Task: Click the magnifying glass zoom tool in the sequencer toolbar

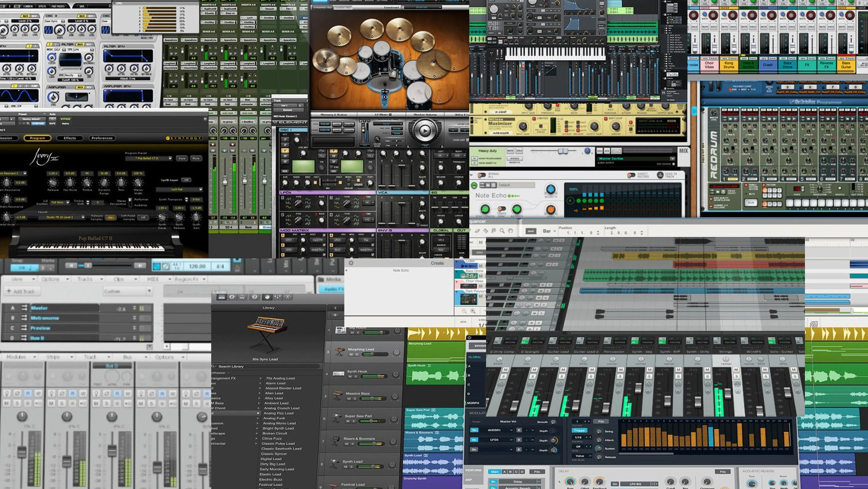Action: pyautogui.click(x=502, y=231)
